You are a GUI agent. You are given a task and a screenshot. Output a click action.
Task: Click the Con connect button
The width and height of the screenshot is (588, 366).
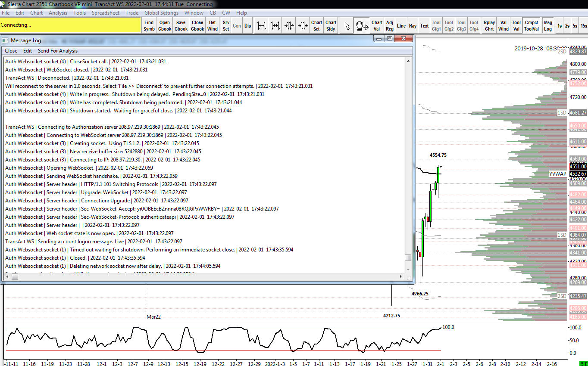click(237, 26)
